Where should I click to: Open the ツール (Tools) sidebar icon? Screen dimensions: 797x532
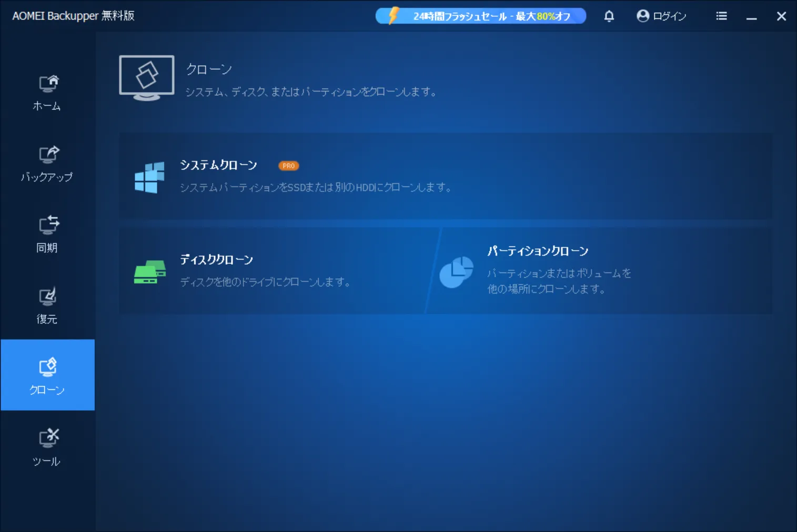click(48, 439)
